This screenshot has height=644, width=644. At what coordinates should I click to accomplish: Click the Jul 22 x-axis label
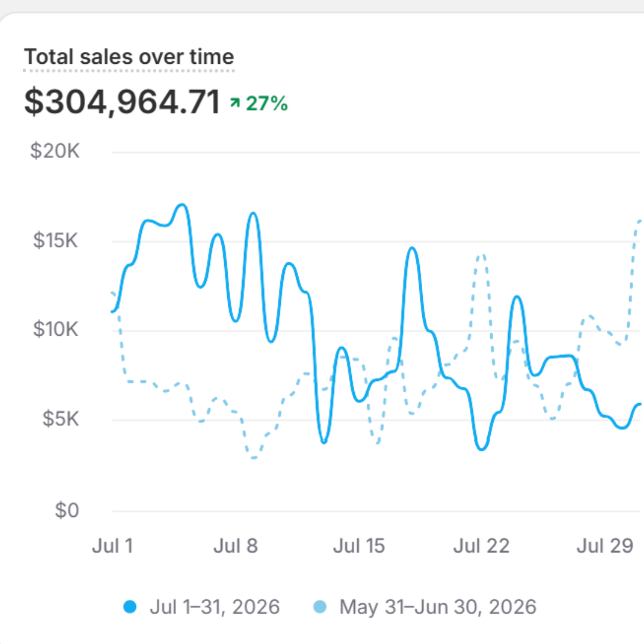(x=481, y=546)
